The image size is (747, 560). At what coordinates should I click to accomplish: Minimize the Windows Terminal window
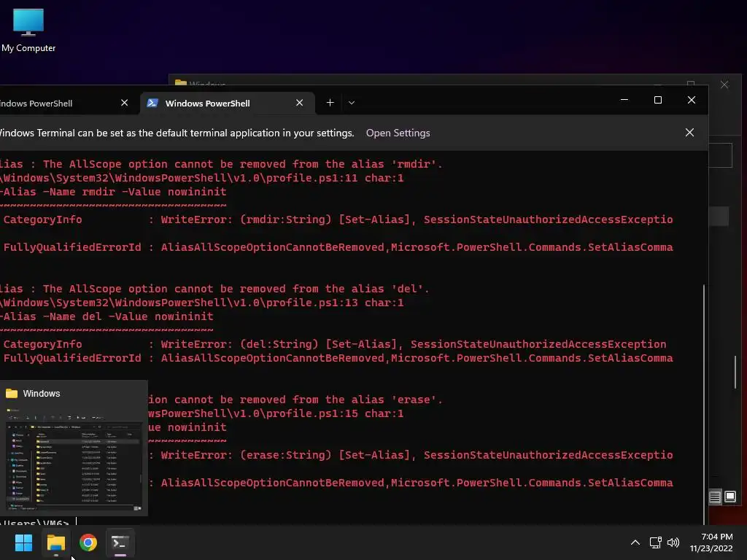point(624,100)
